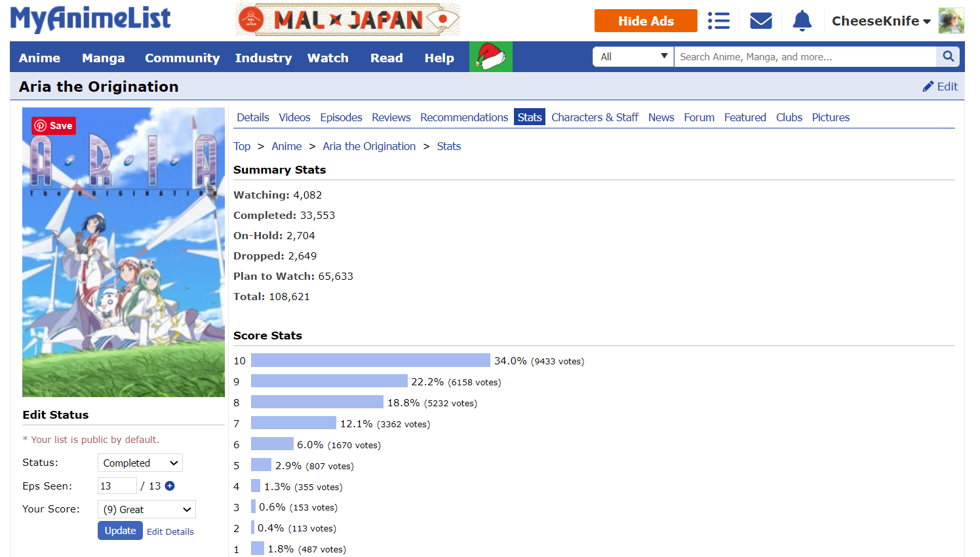Click the Update button
The width and height of the screenshot is (980, 557).
[x=120, y=531]
